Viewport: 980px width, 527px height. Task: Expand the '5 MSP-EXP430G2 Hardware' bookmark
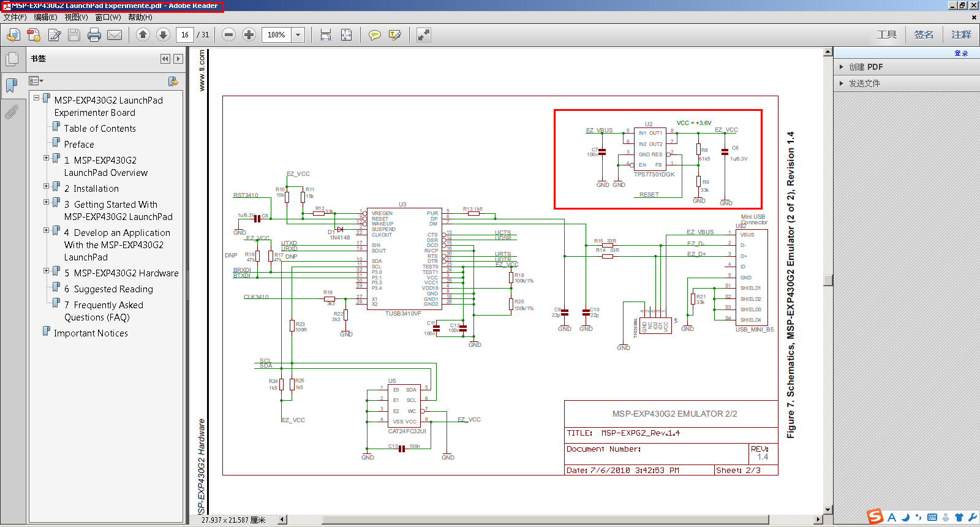[x=47, y=271]
